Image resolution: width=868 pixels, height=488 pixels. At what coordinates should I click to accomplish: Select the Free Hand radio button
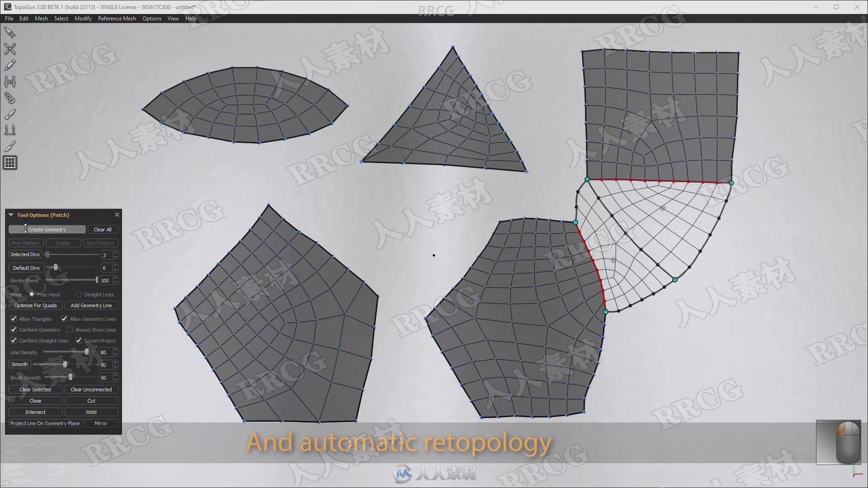[32, 294]
